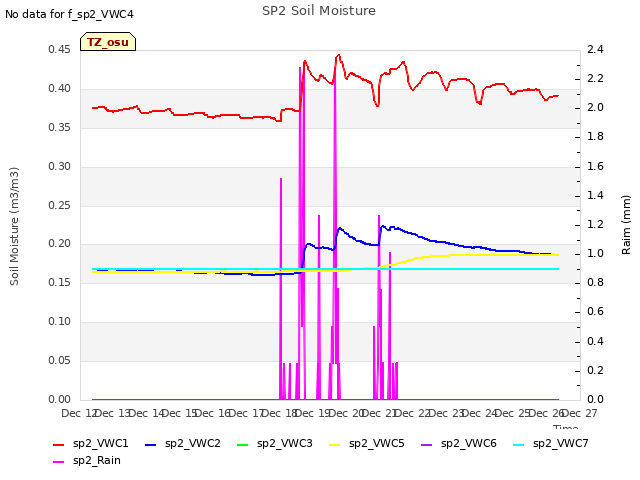The image size is (640, 480).
Task: Click the 0.20 left axis value
Action: (x=59, y=244)
